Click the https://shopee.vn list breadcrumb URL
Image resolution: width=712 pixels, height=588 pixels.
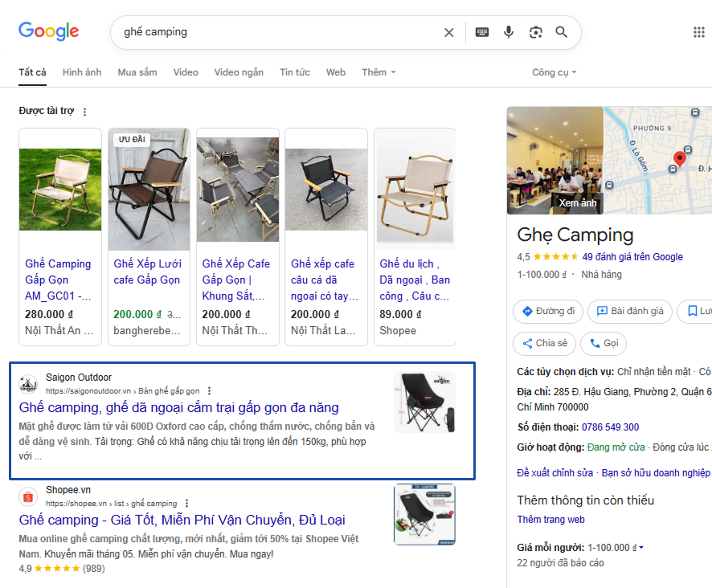111,504
